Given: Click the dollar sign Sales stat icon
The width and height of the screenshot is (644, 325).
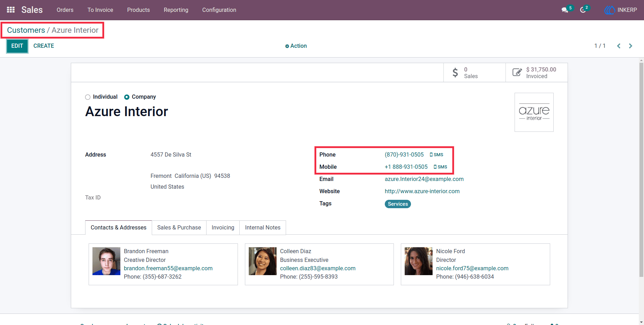Looking at the screenshot, I should coord(455,73).
